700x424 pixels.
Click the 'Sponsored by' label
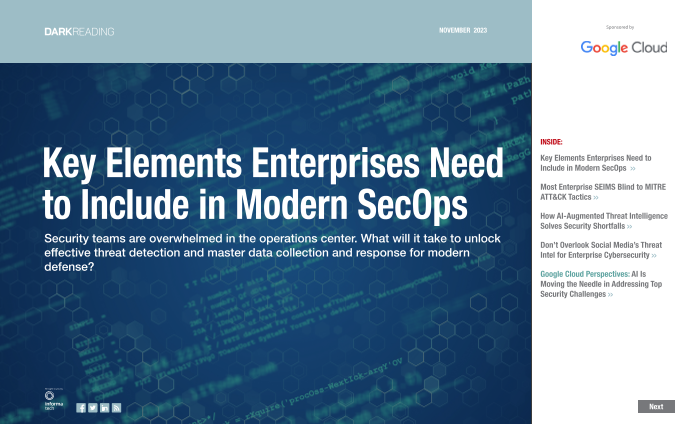coord(620,27)
